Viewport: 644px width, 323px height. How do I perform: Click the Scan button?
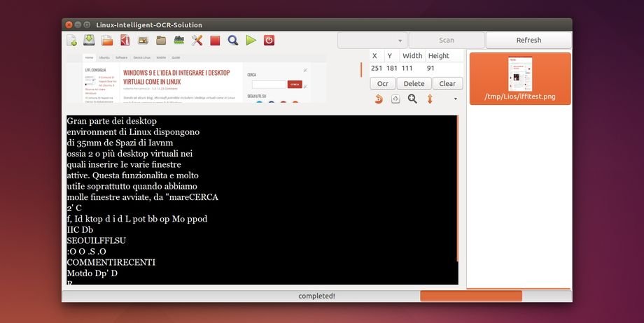(x=446, y=41)
